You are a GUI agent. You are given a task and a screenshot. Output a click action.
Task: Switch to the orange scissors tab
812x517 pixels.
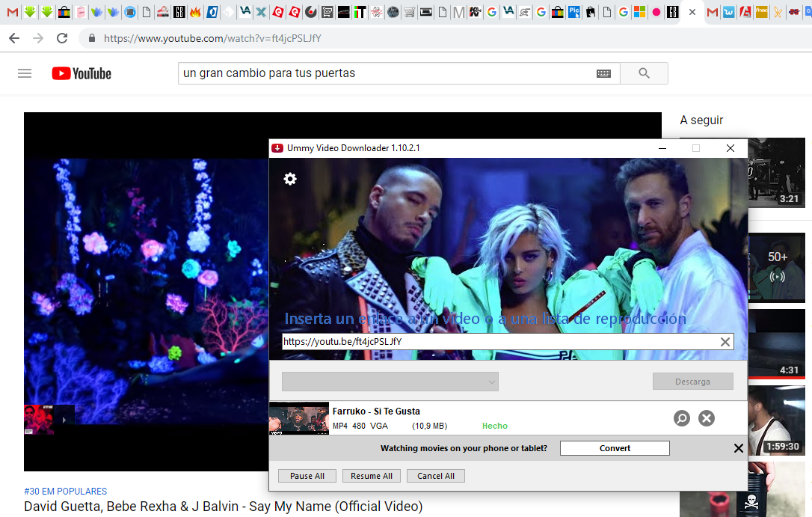[778, 12]
